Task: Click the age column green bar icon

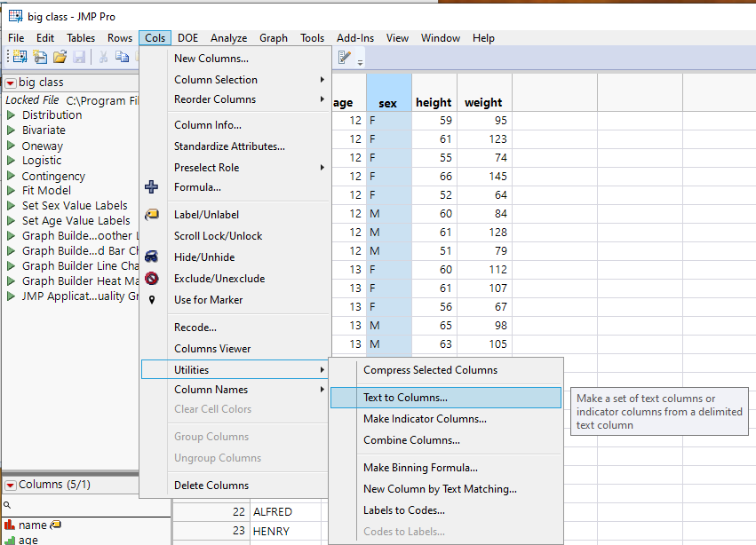Action: tap(10, 541)
